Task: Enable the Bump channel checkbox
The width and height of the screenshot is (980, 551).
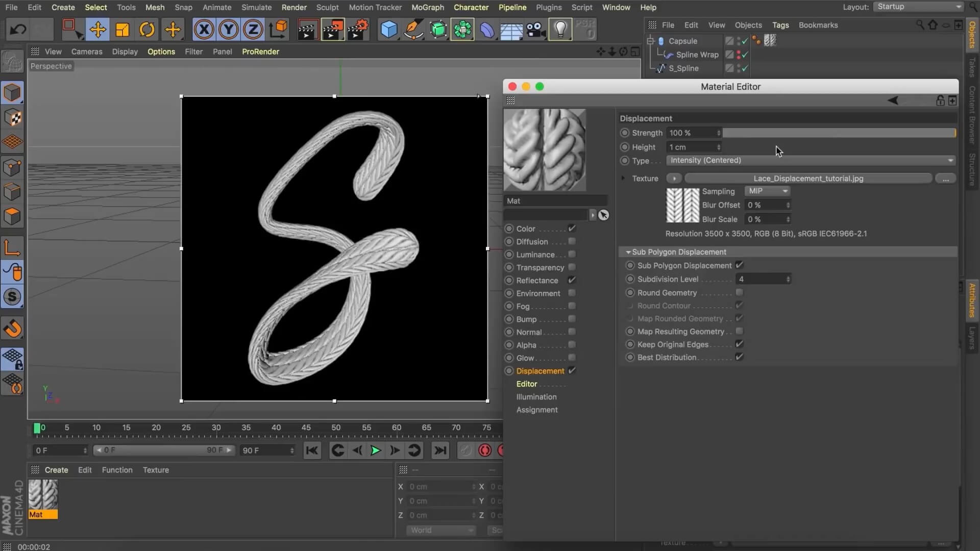Action: click(x=572, y=319)
